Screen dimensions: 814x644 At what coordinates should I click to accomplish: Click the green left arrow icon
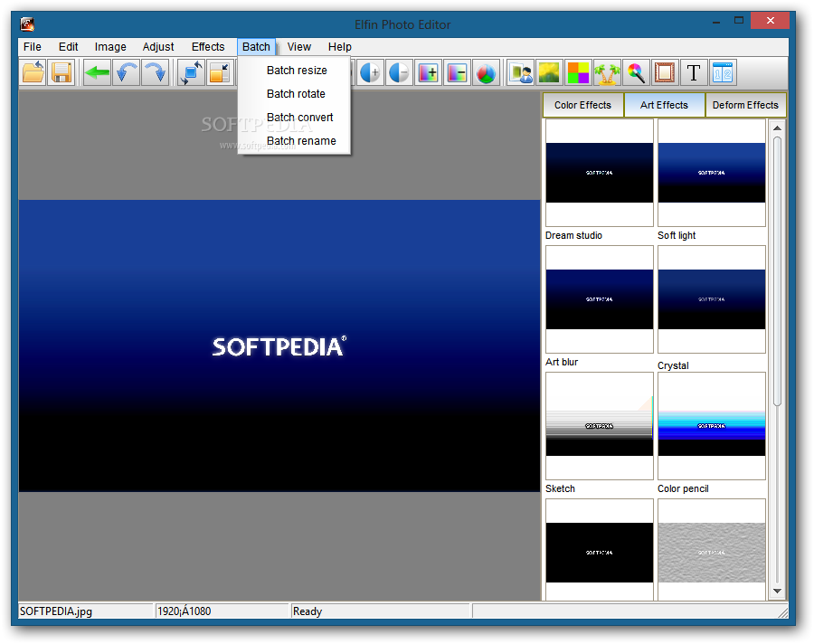pyautogui.click(x=97, y=72)
